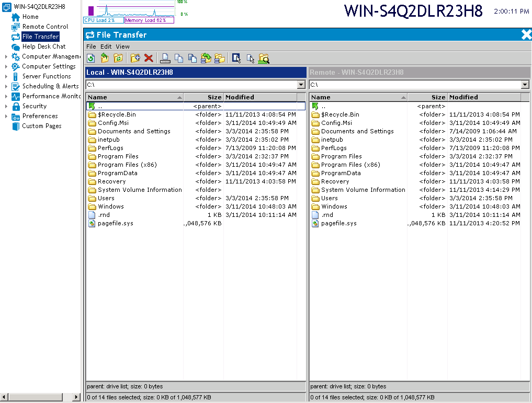Select File Transfer in the sidebar
This screenshot has height=403, width=532.
tap(40, 37)
